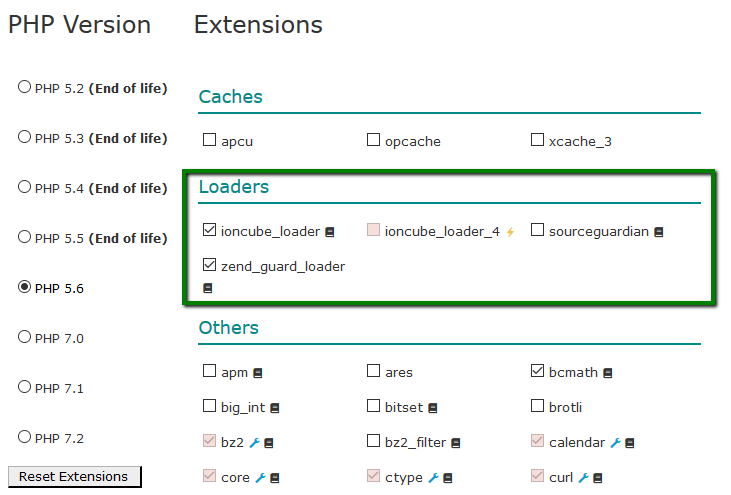Image resolution: width=731 pixels, height=495 pixels.
Task: Click the book icon next to ioncube_loader
Action: coord(330,232)
